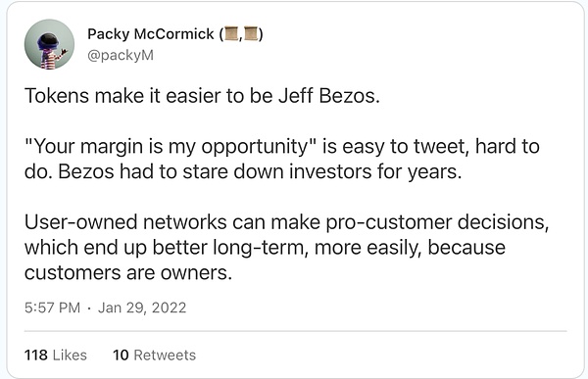View the list behind 118 Likes
Screen dimensions: 588x379
coord(56,355)
